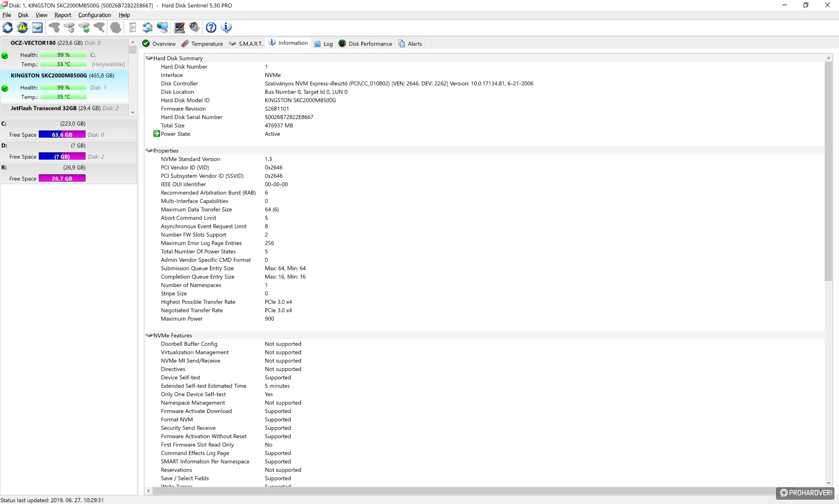This screenshot has width=839, height=504.
Task: Click the disk list scroll-down arrow
Action: point(133,112)
